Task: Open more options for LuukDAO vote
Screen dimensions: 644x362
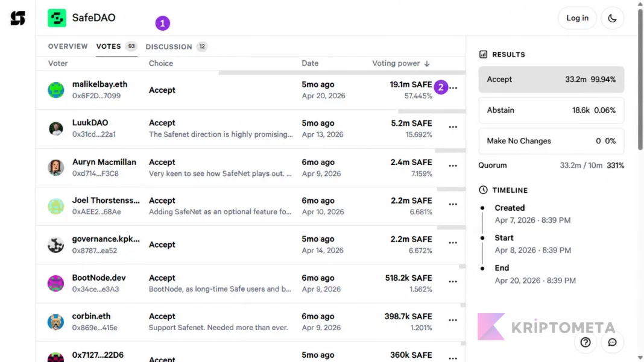Action: point(453,127)
